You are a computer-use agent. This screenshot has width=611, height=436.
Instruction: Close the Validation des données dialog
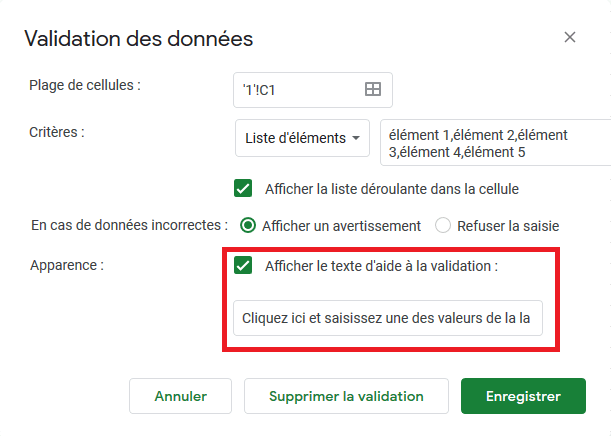570,37
